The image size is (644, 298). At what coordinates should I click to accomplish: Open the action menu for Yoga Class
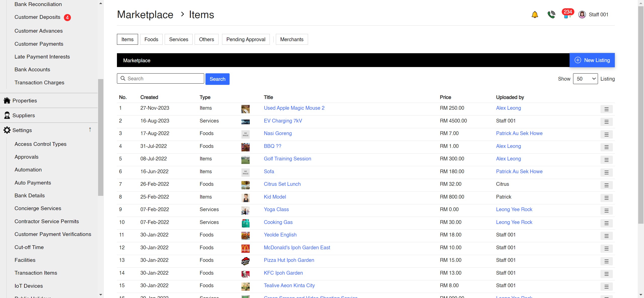click(607, 210)
